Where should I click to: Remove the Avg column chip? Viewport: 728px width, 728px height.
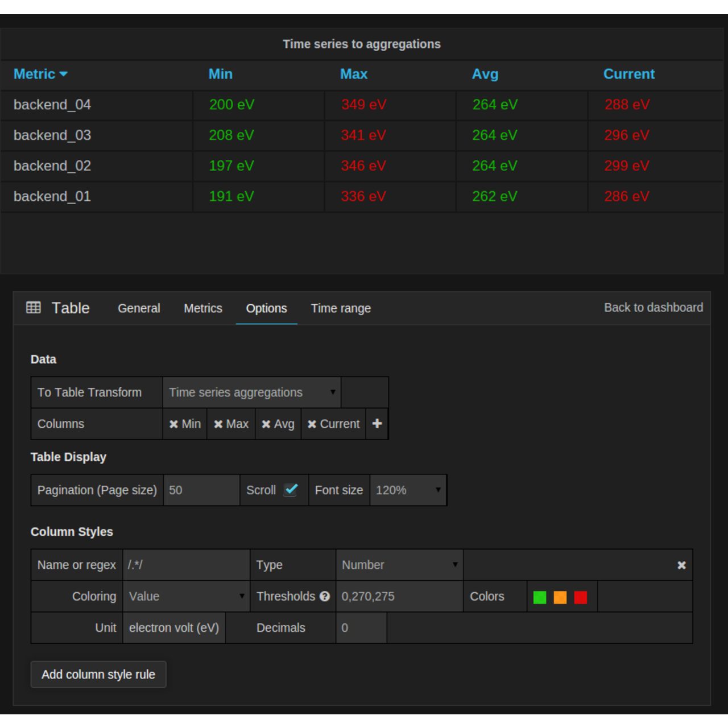pyautogui.click(x=266, y=424)
